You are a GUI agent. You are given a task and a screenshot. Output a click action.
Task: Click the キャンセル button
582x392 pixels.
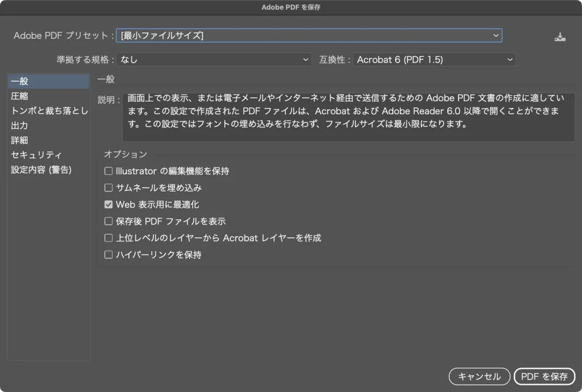[x=479, y=377]
